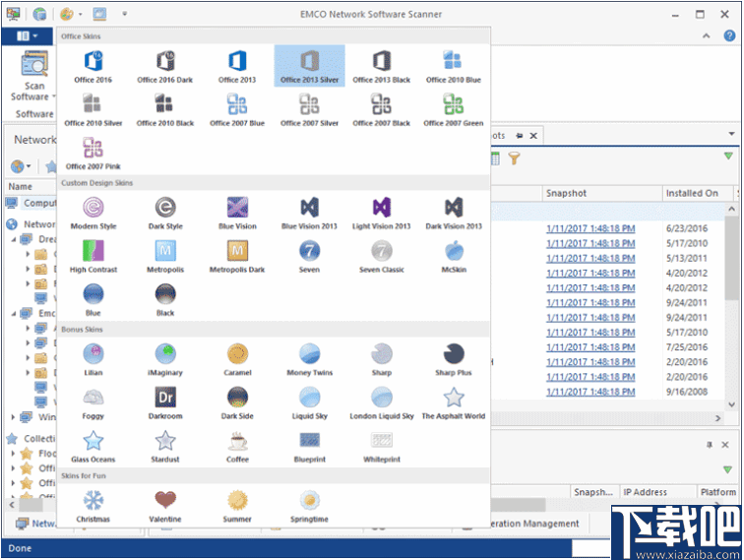Screen dimensions: 744x560
Task: Select the High Contrast skin
Action: [93, 256]
